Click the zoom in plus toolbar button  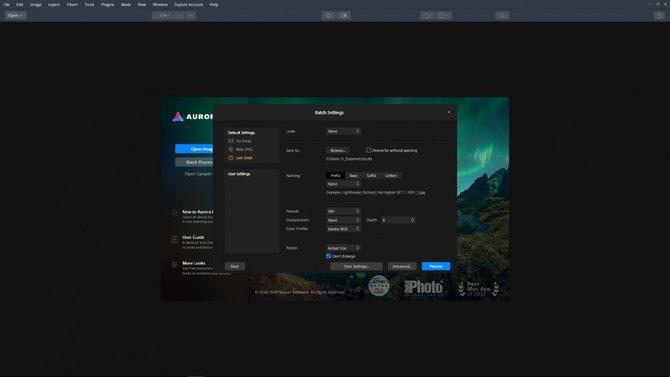[x=191, y=15]
